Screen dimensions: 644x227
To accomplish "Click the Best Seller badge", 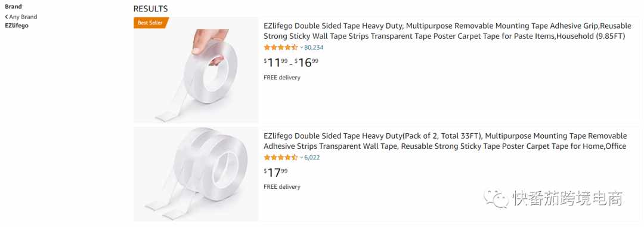I will click(150, 23).
